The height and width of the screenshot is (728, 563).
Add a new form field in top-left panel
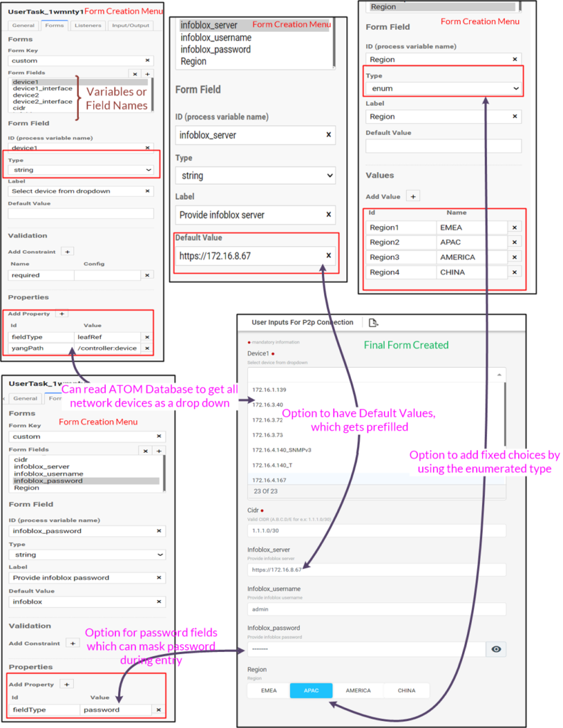click(148, 74)
